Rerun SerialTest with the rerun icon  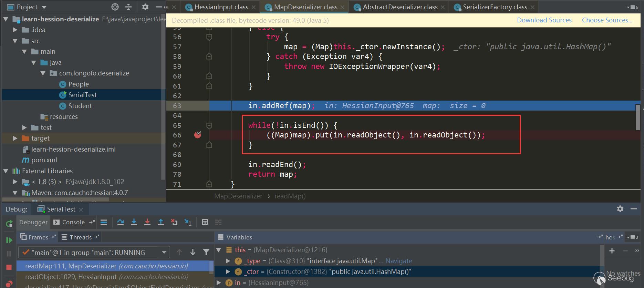click(x=9, y=224)
